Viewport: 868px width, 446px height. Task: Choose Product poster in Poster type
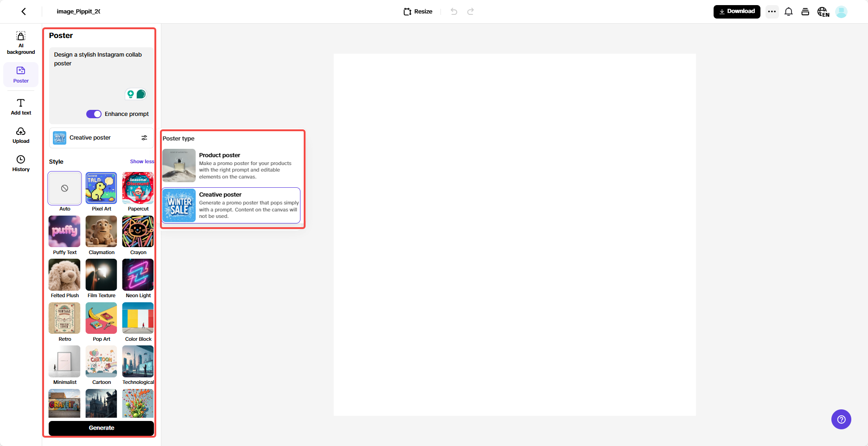click(x=231, y=166)
